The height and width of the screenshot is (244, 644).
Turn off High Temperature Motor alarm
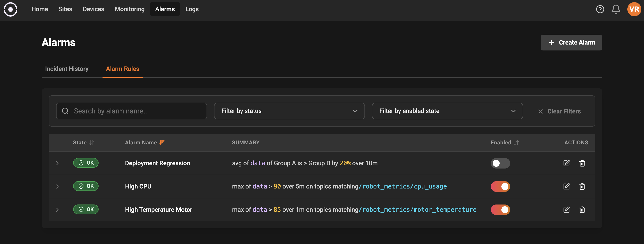tap(500, 210)
